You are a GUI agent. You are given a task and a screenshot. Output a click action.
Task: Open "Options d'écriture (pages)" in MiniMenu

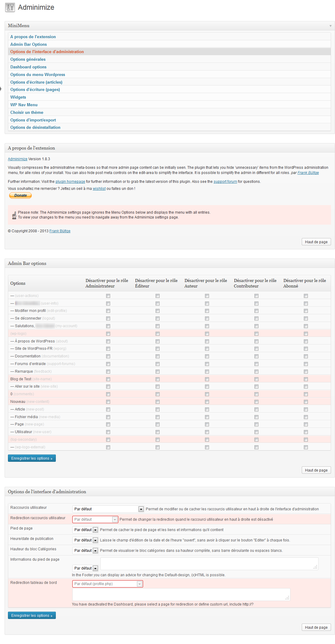coord(35,89)
